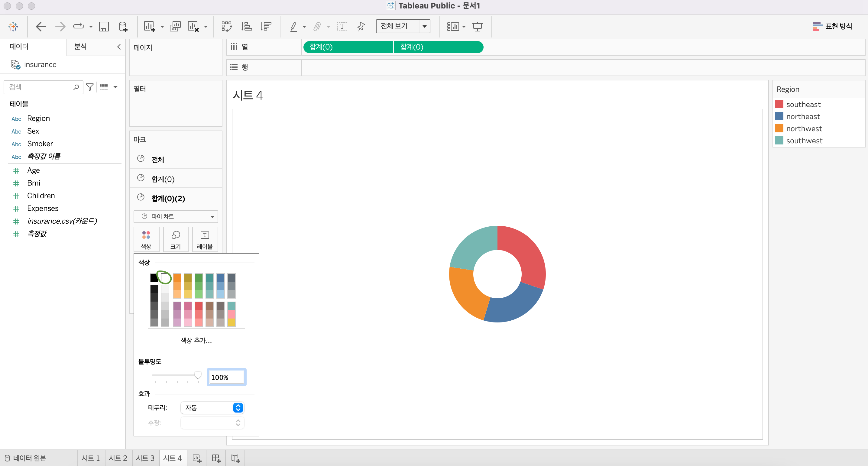Click the swap rows and columns icon
This screenshot has width=868, height=466.
coord(226,26)
